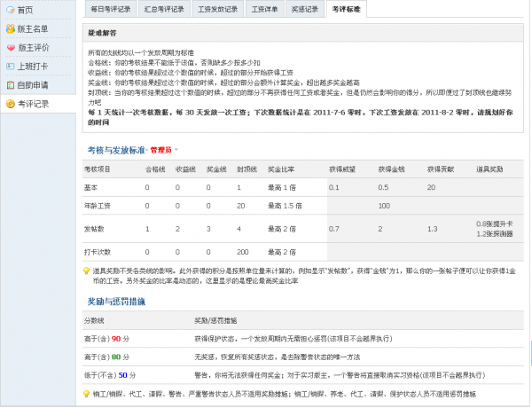The image size is (532, 408).
Task: Open 自助申请 in the sidebar
Action: [33, 85]
